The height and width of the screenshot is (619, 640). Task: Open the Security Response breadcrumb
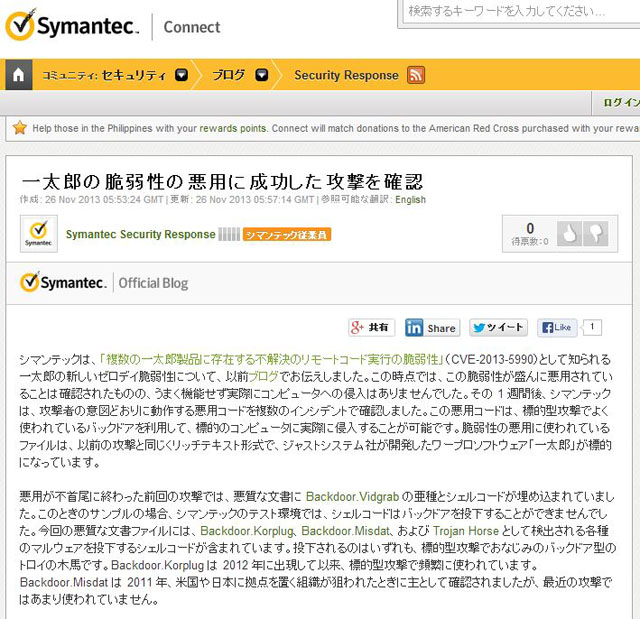(346, 75)
